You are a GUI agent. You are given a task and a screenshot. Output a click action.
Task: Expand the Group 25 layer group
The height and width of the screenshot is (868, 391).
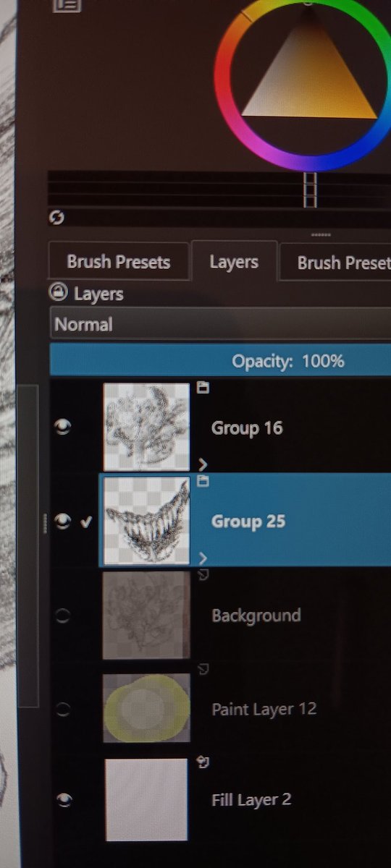pos(203,558)
